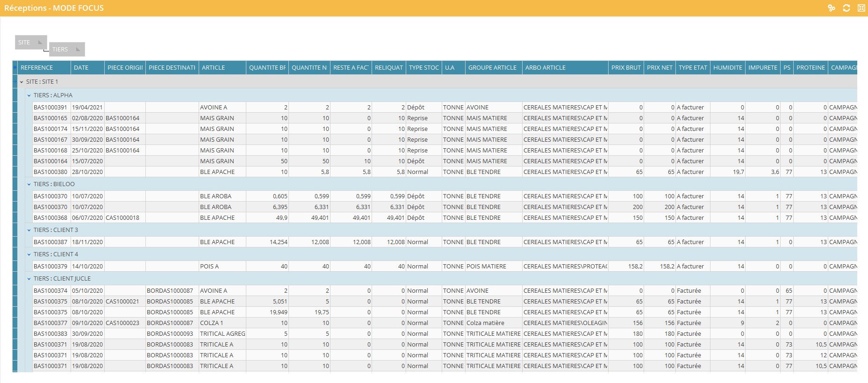
Task: Exit focus mode with collapse icon
Action: click(861, 8)
